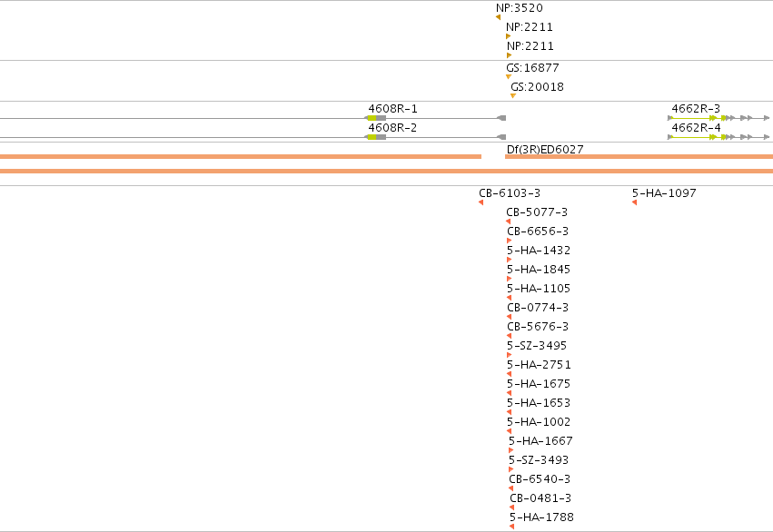Click the red triangle beneath 5-HA-1845
This screenshot has height=532, width=773.
click(510, 279)
